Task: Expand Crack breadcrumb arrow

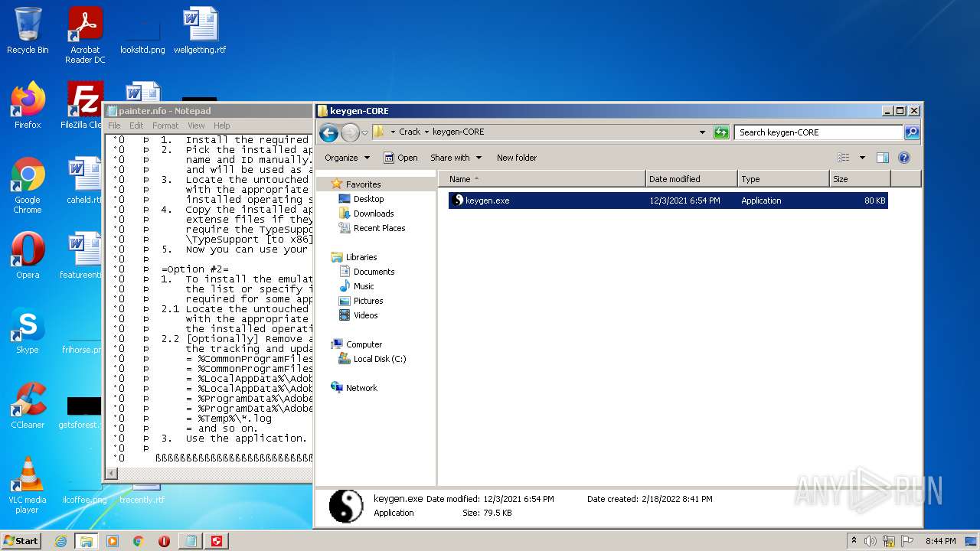Action: click(x=426, y=132)
